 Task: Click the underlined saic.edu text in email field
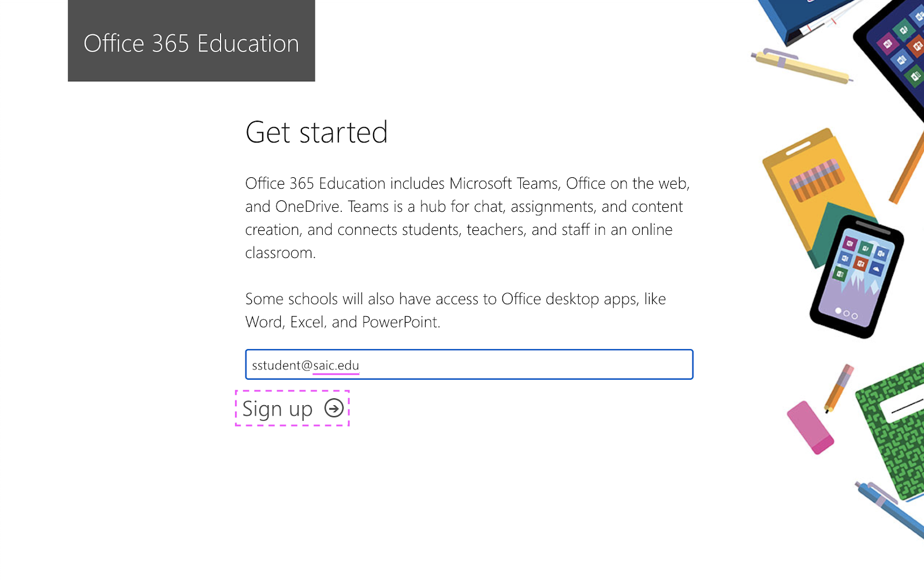(336, 365)
